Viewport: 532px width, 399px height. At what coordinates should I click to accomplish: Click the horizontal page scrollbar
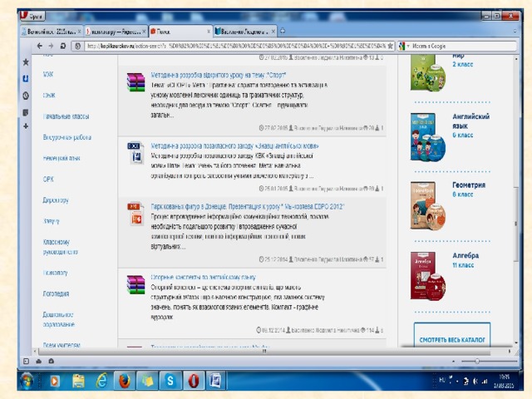(x=264, y=352)
